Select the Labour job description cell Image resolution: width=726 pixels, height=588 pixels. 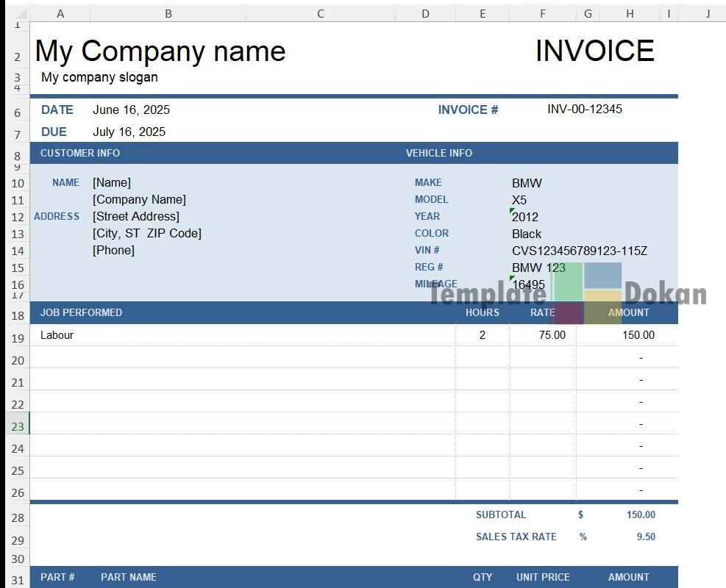pos(57,334)
